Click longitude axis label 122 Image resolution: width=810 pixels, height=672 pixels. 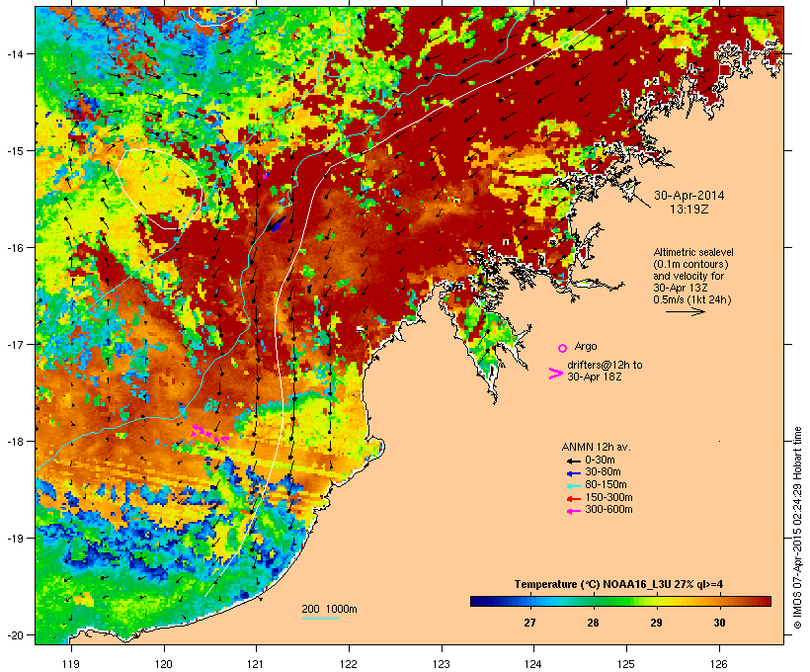click(349, 664)
